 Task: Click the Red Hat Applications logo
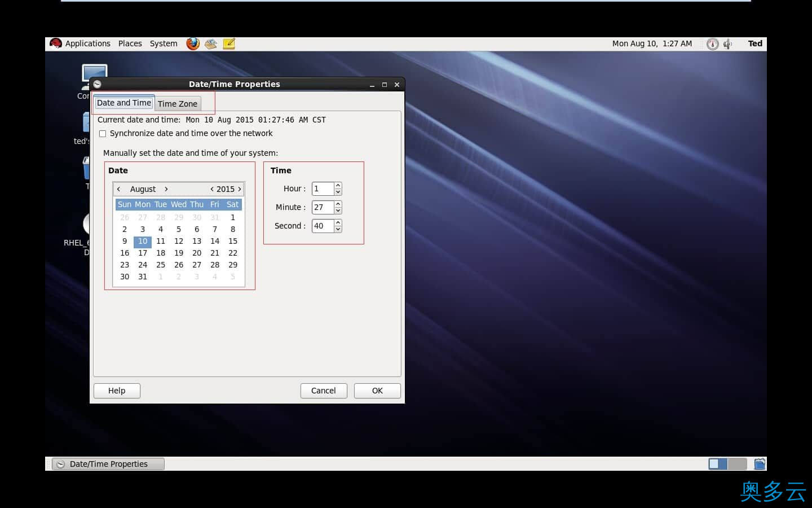[x=55, y=43]
